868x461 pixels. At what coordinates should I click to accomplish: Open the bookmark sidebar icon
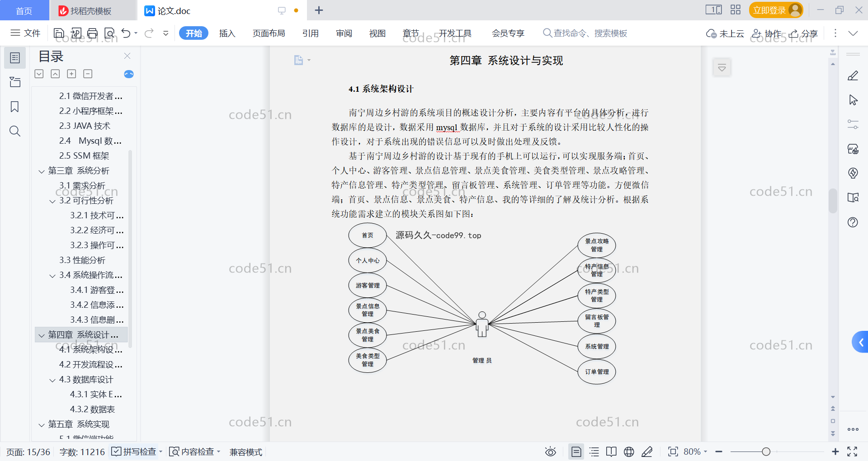pos(15,107)
